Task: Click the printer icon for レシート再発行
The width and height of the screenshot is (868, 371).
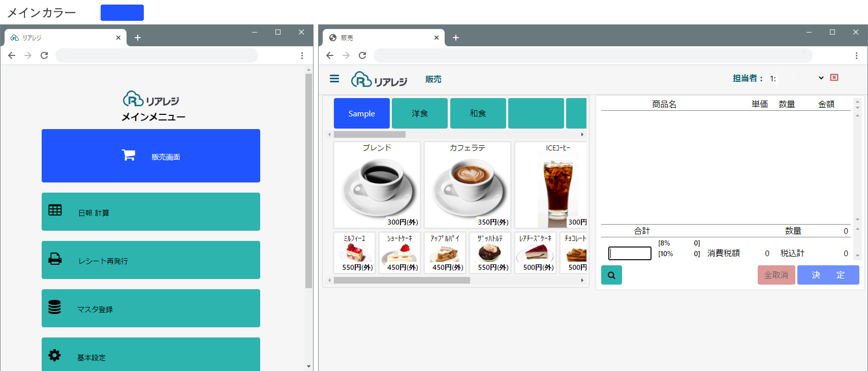Action: tap(55, 259)
